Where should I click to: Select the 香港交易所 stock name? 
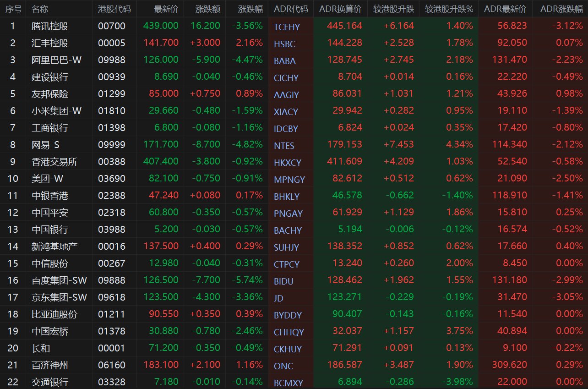tap(55, 162)
